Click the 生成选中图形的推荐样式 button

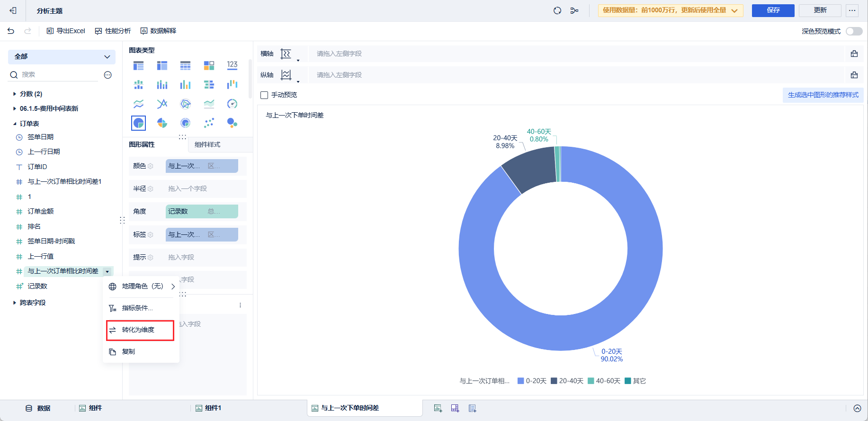[823, 95]
